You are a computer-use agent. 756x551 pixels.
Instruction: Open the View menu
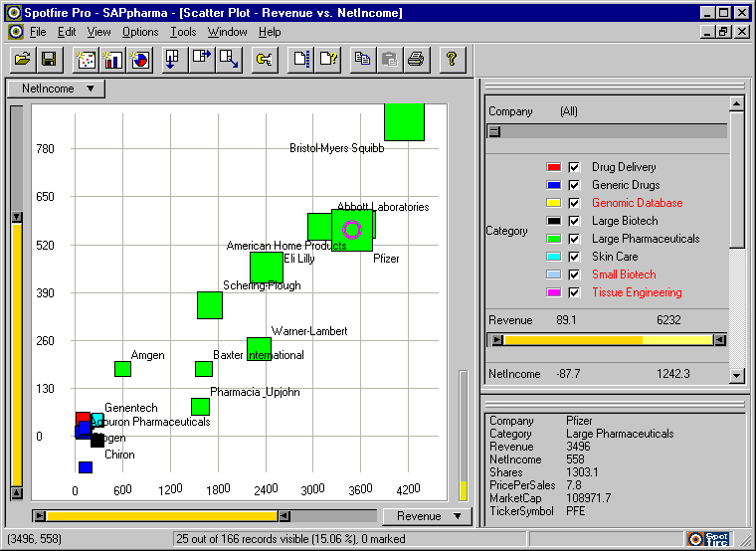98,32
